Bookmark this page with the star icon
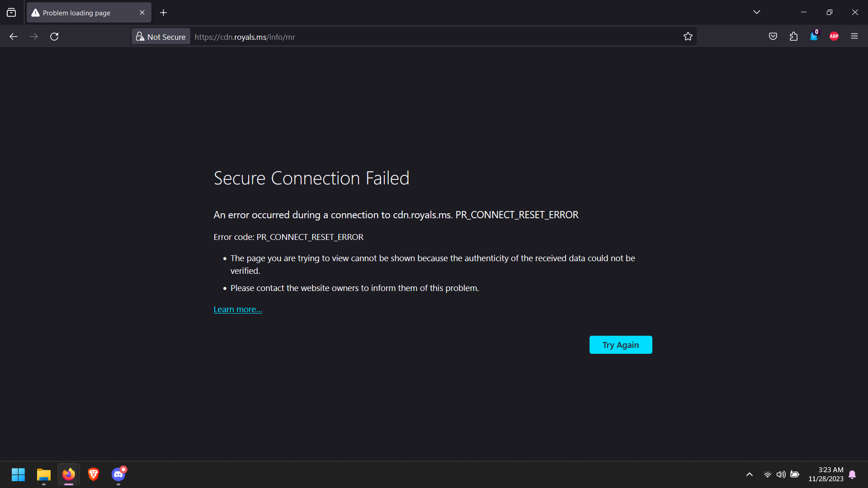The width and height of the screenshot is (868, 488). pos(688,37)
